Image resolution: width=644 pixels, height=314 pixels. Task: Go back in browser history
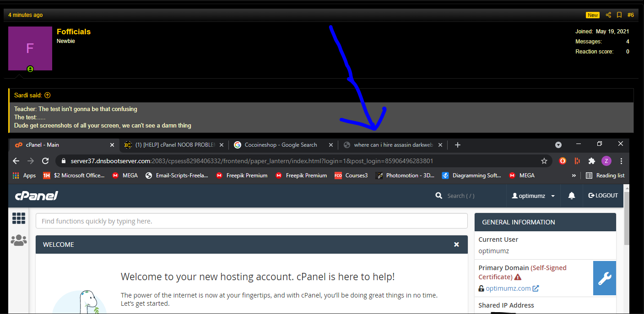point(16,161)
